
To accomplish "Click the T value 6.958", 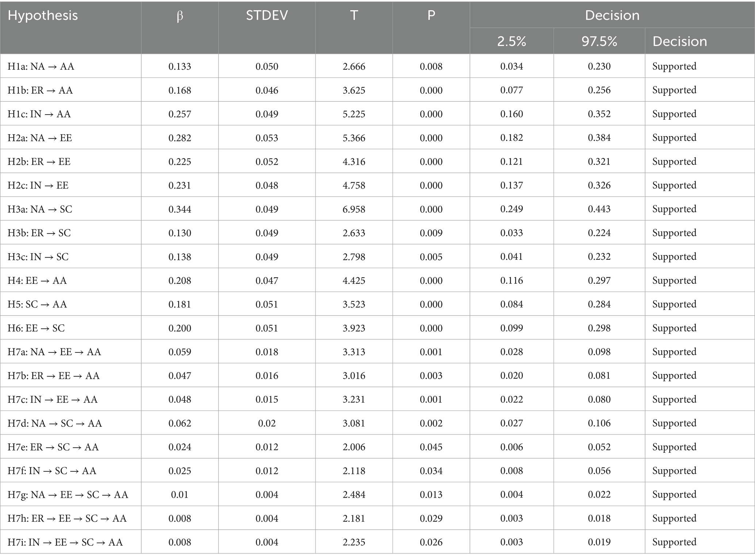I will pos(354,209).
